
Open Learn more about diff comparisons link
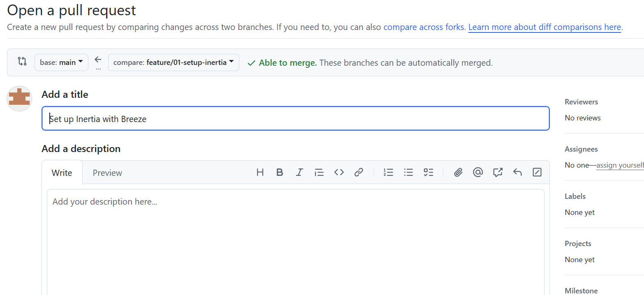coord(545,27)
